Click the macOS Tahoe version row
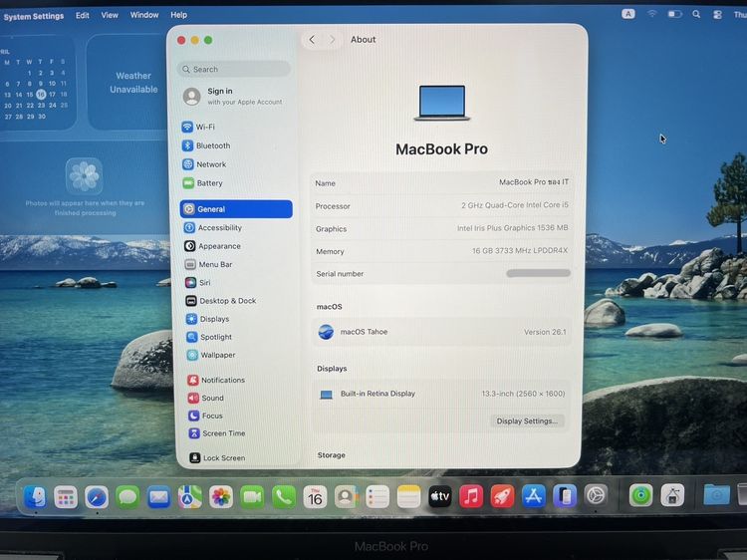747x560 pixels. click(x=441, y=332)
